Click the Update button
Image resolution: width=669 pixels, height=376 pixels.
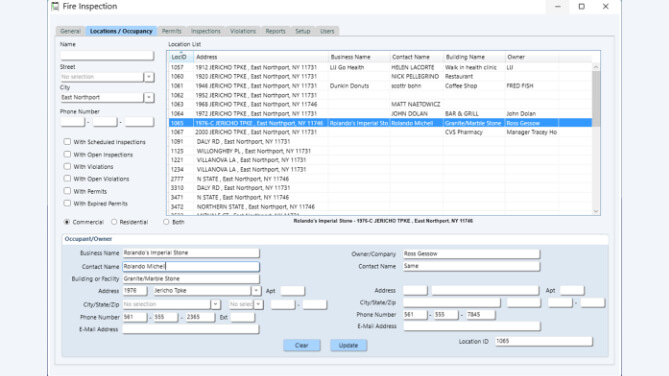[x=349, y=345]
